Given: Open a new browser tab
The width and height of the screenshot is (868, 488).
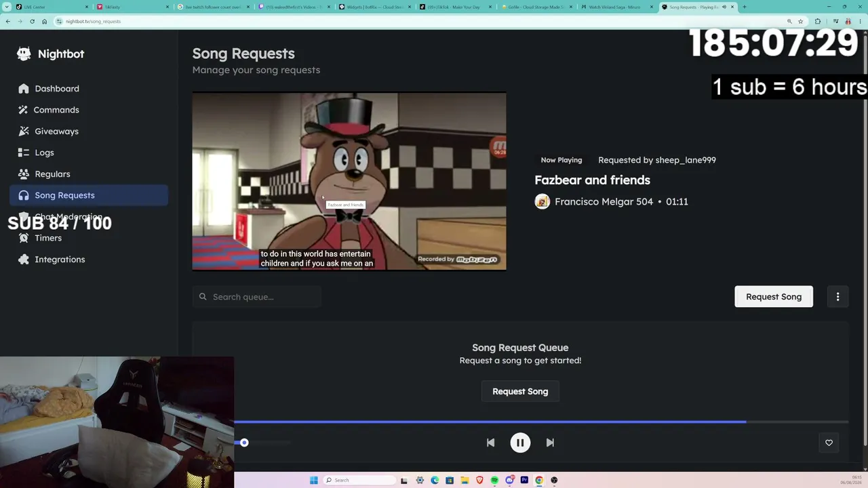Looking at the screenshot, I should pyautogui.click(x=745, y=7).
